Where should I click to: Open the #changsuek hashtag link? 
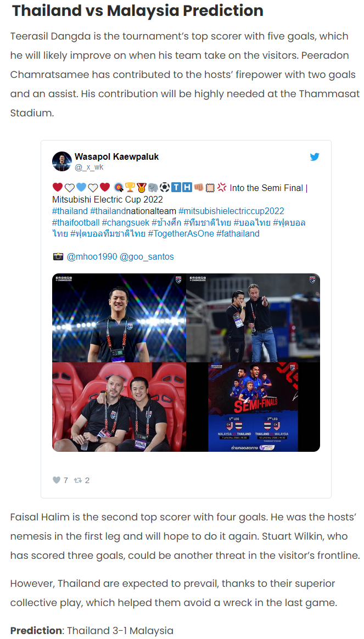pos(126,222)
